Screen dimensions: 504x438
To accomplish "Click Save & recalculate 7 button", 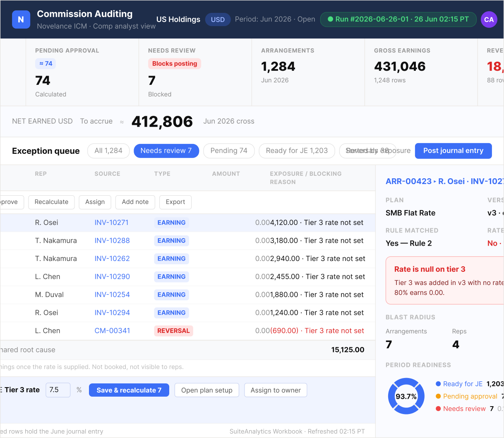I will click(x=129, y=390).
